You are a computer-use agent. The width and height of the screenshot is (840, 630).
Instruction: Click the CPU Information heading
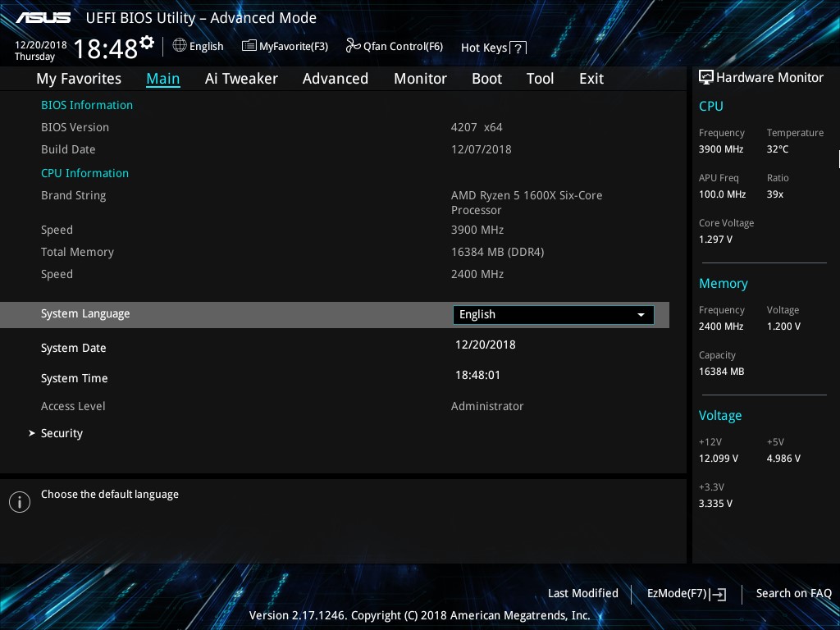pos(84,173)
